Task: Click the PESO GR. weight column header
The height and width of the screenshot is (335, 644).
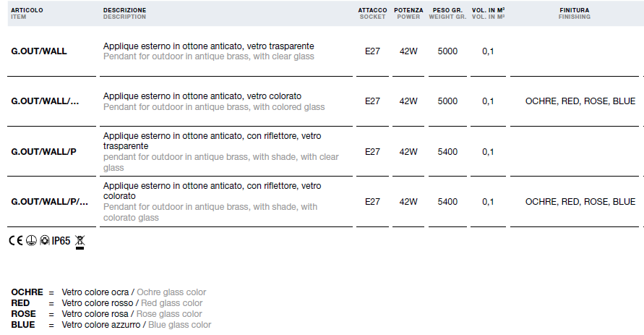Action: coord(447,13)
